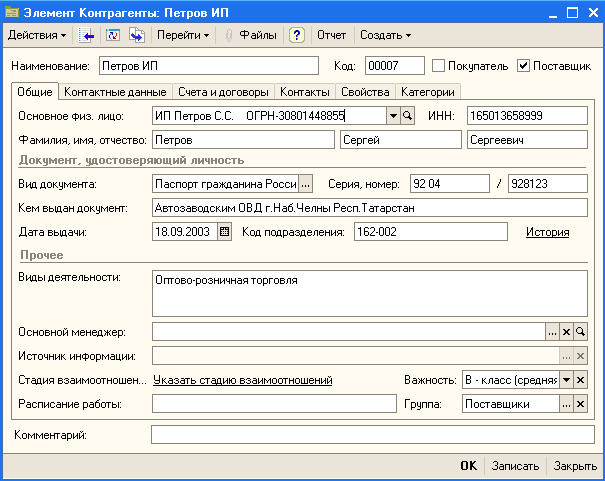Click the Закрыть button

(x=575, y=466)
